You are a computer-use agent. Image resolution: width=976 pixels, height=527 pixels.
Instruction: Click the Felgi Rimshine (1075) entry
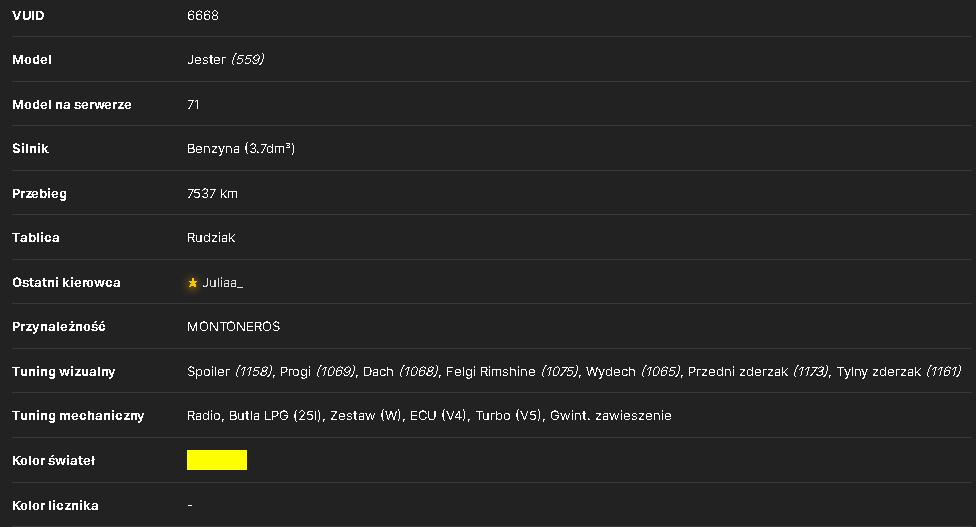(512, 371)
